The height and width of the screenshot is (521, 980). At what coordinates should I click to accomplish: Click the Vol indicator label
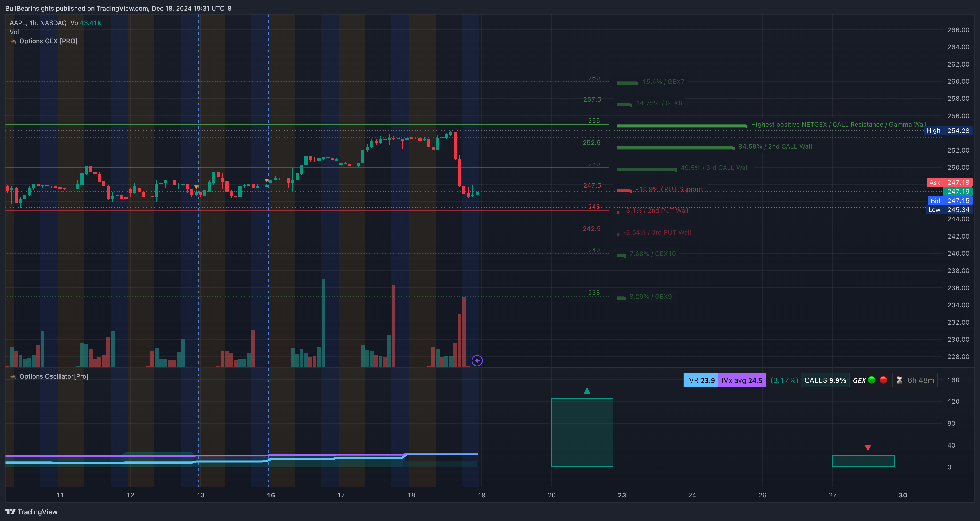click(14, 32)
